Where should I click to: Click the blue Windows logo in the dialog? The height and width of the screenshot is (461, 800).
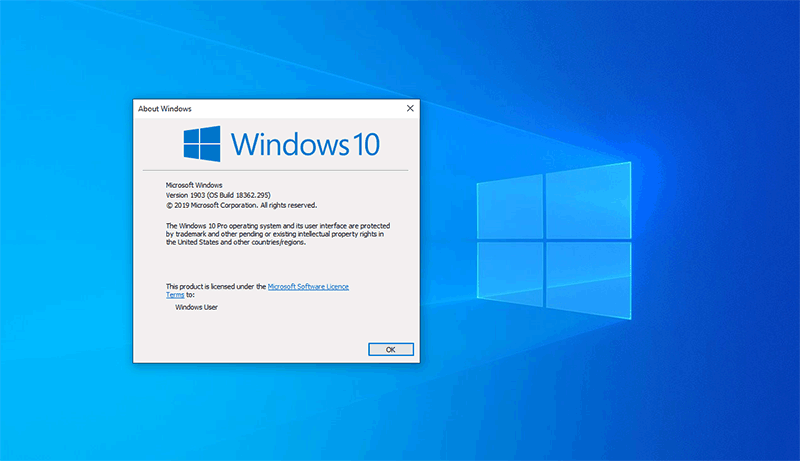202,144
